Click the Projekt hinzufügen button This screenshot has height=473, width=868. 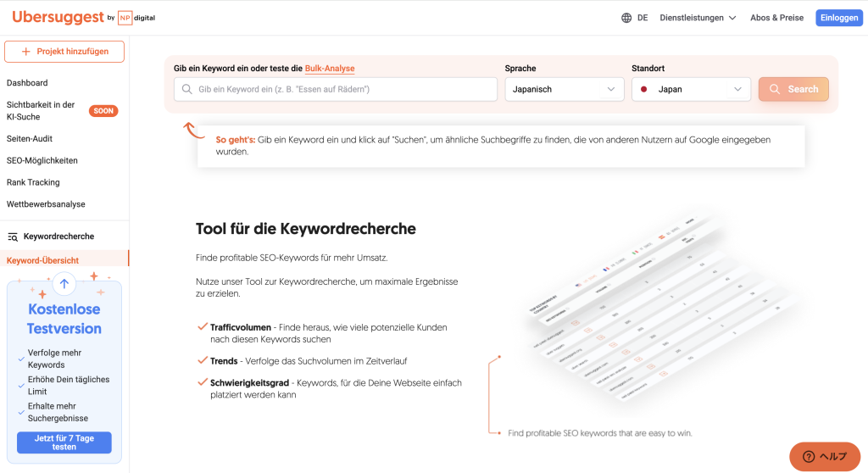(64, 52)
